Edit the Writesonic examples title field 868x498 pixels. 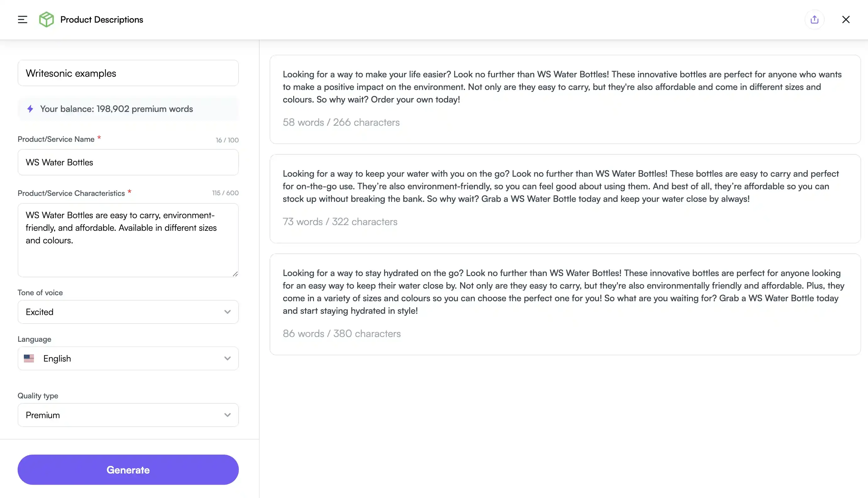[x=128, y=73]
